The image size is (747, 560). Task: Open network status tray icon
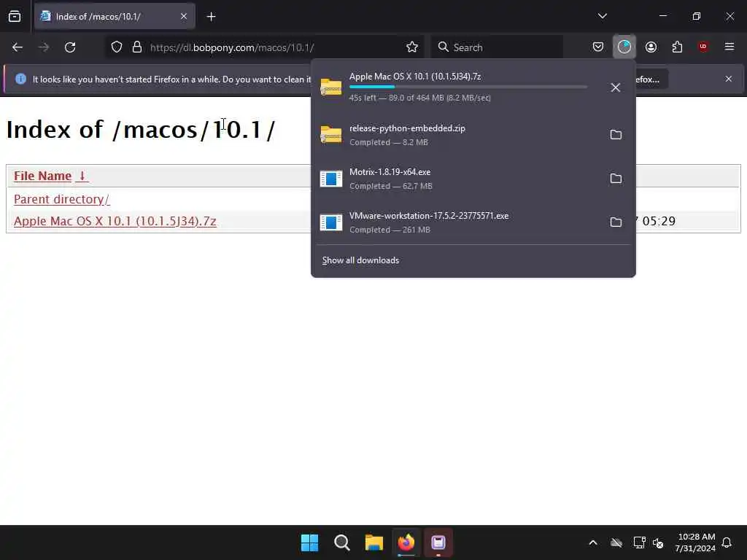click(639, 542)
